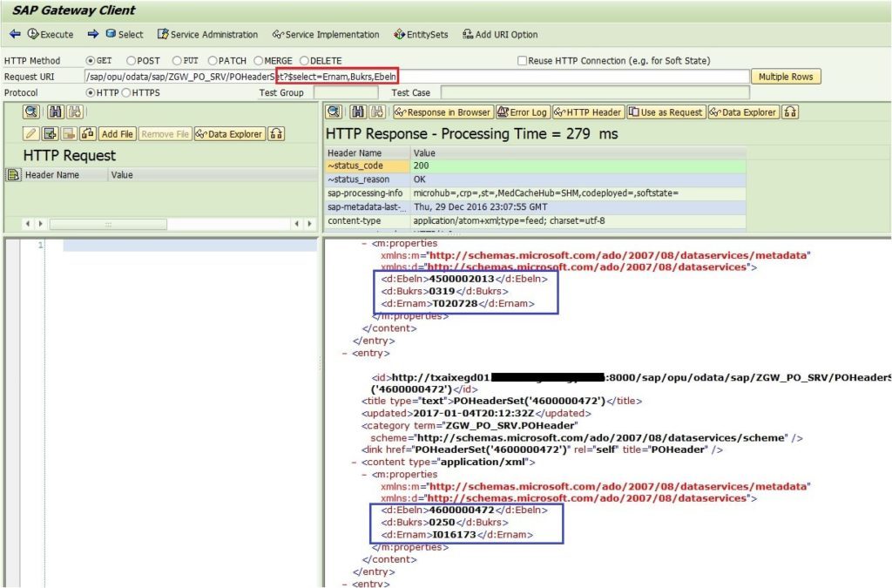Collapse the m:properties node above Ebeln 4600000472
Image resolution: width=892 pixels, height=588 pixels.
coord(364,474)
